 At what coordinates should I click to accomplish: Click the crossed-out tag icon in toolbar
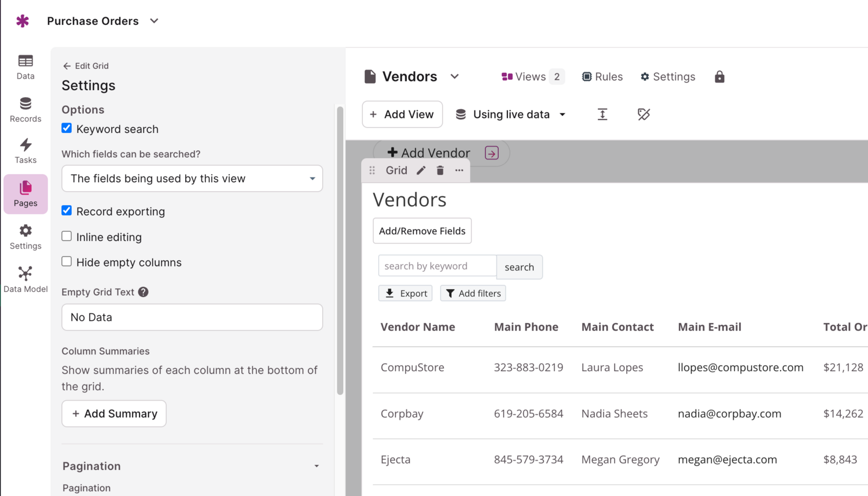(643, 114)
